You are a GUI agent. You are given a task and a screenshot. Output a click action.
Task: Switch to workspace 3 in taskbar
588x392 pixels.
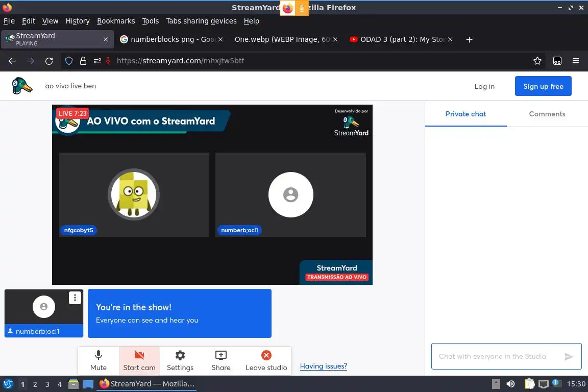pos(47,384)
